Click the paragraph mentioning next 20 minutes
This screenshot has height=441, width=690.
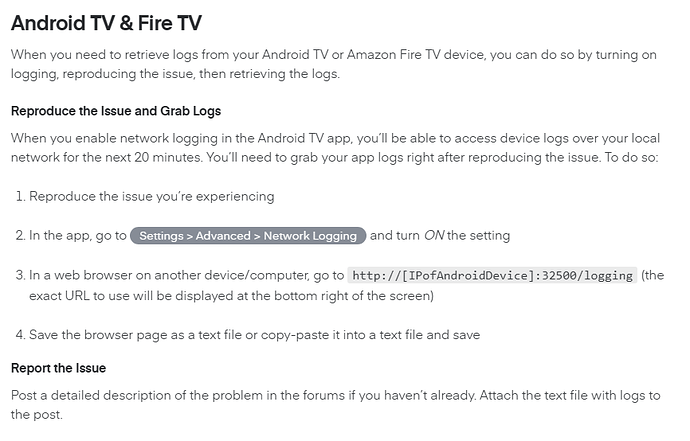click(335, 147)
